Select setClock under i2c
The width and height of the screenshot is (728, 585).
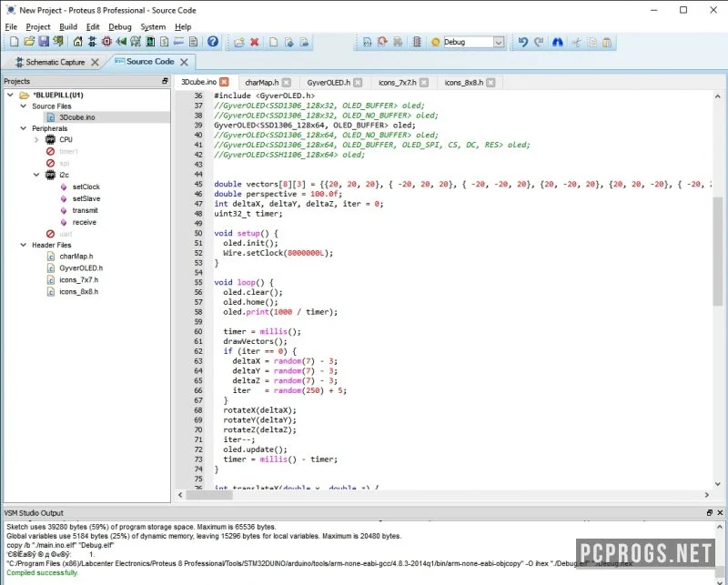86,187
